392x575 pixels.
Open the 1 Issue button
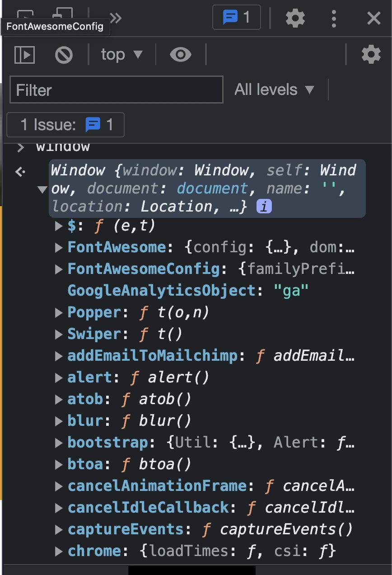click(65, 124)
